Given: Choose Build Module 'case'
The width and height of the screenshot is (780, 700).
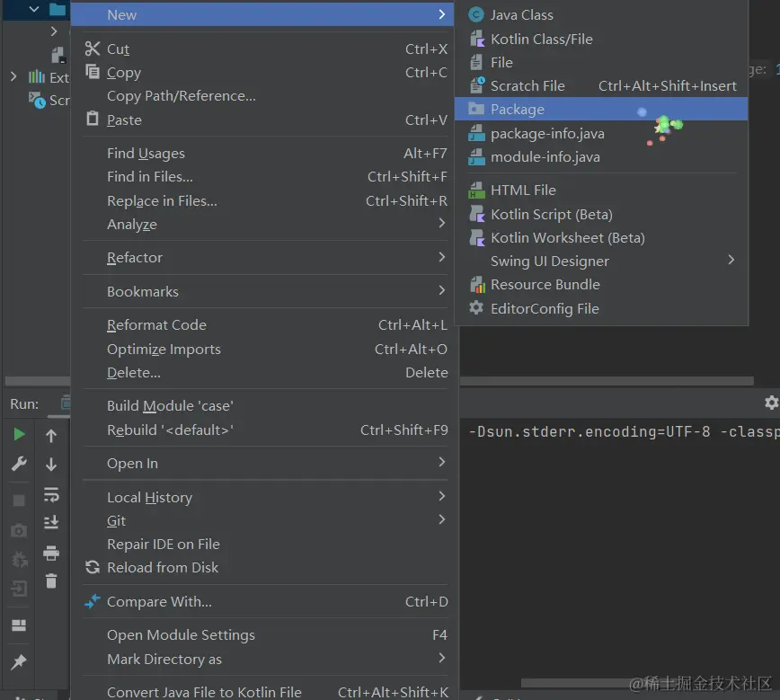Looking at the screenshot, I should [x=266, y=405].
